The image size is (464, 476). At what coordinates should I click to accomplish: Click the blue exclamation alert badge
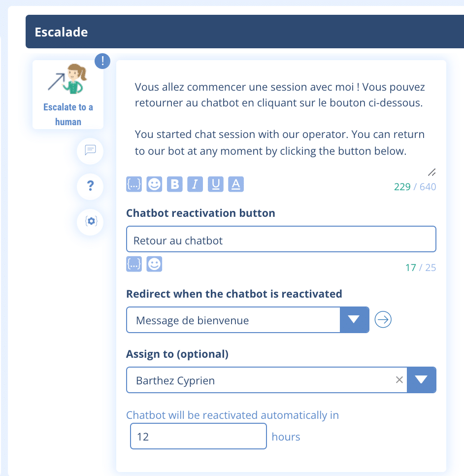point(102,61)
